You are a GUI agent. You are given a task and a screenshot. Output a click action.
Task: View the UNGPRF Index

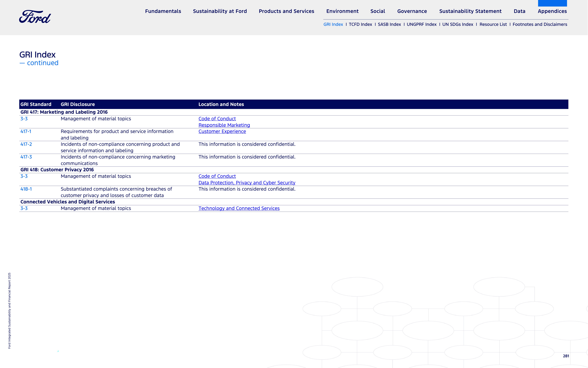(422, 24)
